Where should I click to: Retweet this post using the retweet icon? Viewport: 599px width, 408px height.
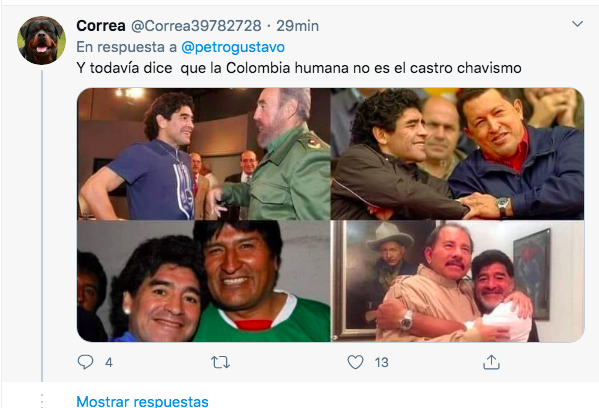[x=220, y=362]
